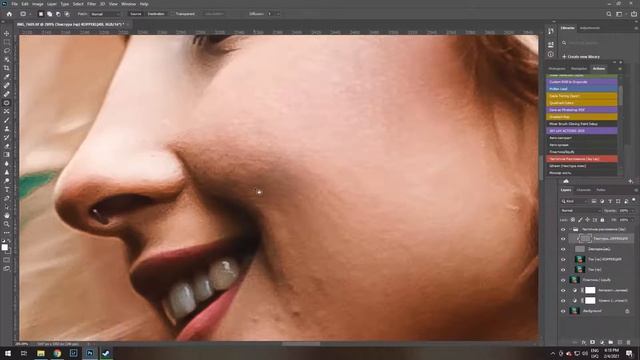Open the Filter menu
The image size is (640, 360).
pyautogui.click(x=91, y=4)
